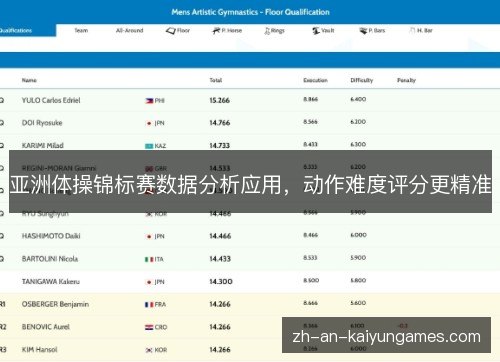
Task: Click total score 14.300
Action: coord(221,282)
